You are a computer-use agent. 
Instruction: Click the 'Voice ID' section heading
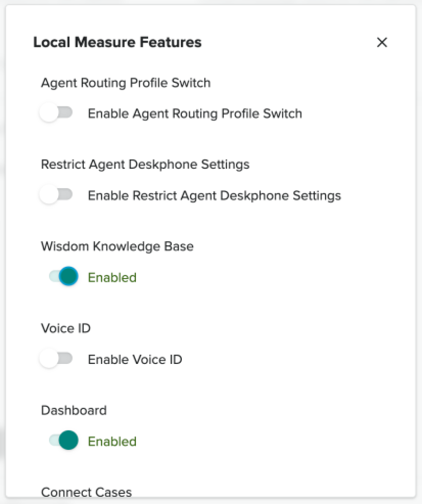[x=65, y=328]
